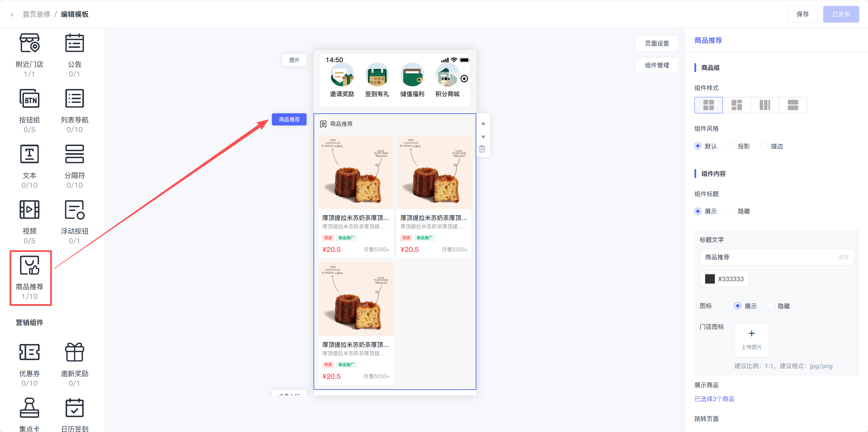This screenshot has height=432, width=868.
Task: Open the 已选择3个商品 selected products link
Action: [x=714, y=399]
